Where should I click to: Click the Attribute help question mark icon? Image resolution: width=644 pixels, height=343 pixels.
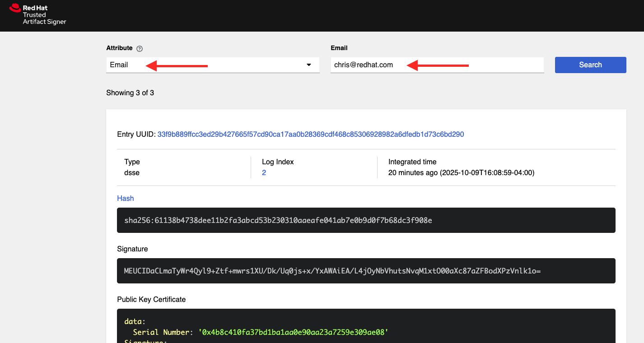pos(140,49)
